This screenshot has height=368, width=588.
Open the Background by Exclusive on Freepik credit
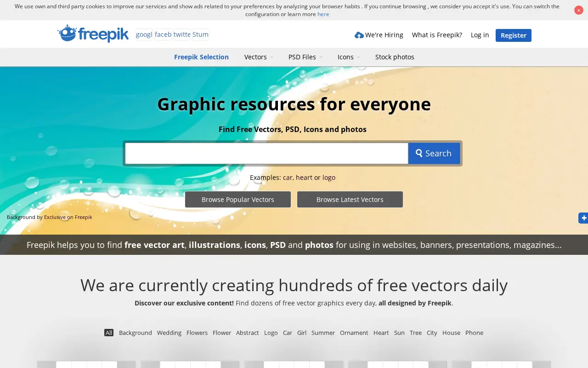[50, 217]
